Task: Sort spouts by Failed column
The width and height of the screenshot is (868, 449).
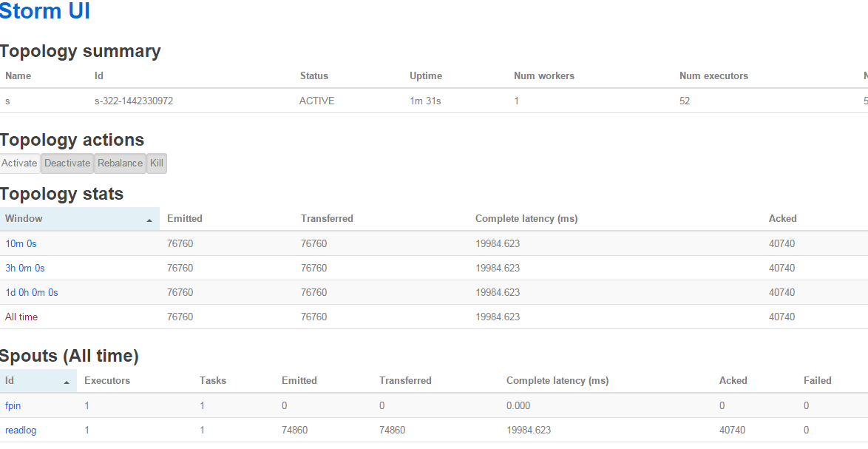Action: click(818, 381)
